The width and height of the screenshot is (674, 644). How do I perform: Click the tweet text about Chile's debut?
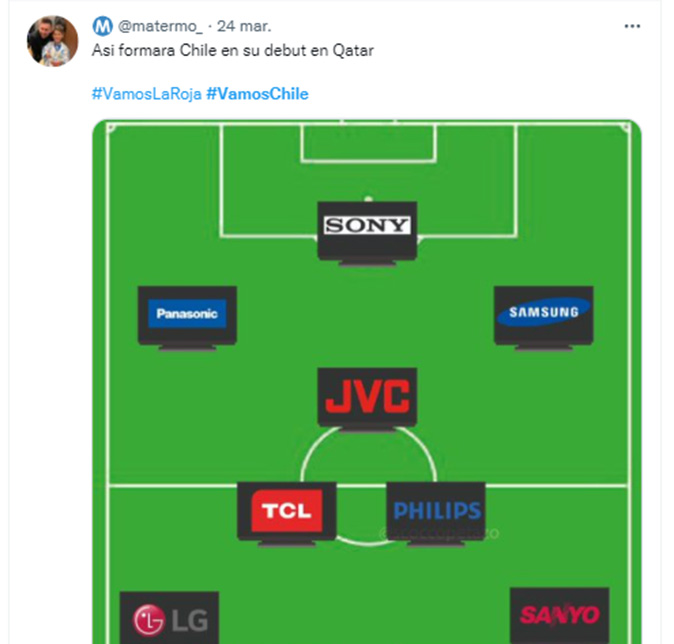(233, 51)
